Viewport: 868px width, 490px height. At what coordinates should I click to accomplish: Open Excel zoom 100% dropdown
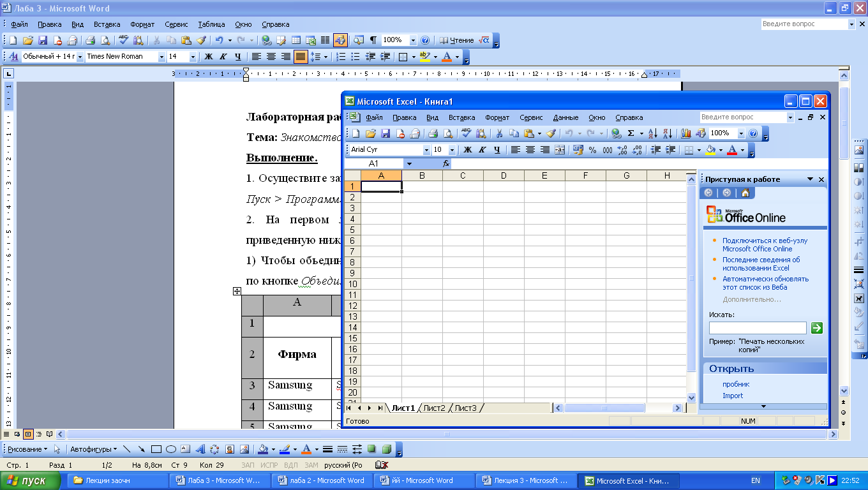741,133
